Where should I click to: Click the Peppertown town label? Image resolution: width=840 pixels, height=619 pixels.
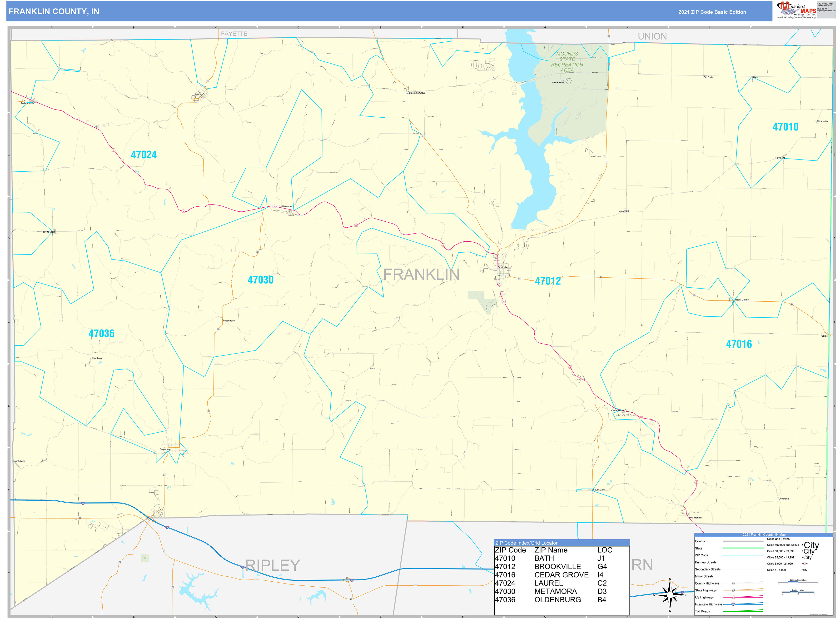pos(229,321)
